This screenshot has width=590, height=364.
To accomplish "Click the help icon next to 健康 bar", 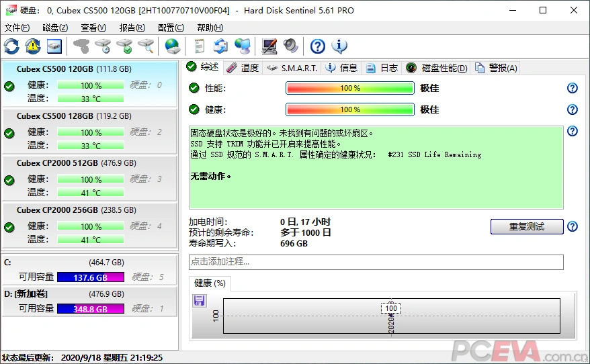I will [x=573, y=109].
